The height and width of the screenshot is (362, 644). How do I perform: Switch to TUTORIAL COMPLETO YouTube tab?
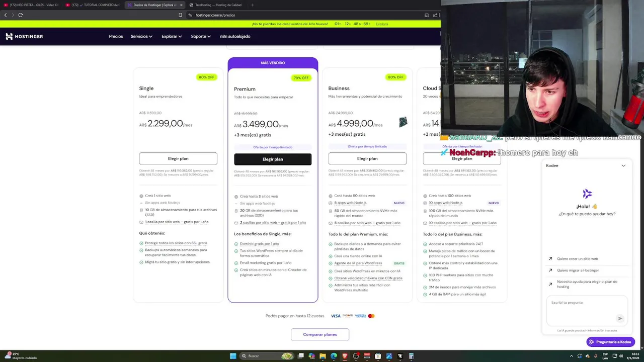coord(93,5)
